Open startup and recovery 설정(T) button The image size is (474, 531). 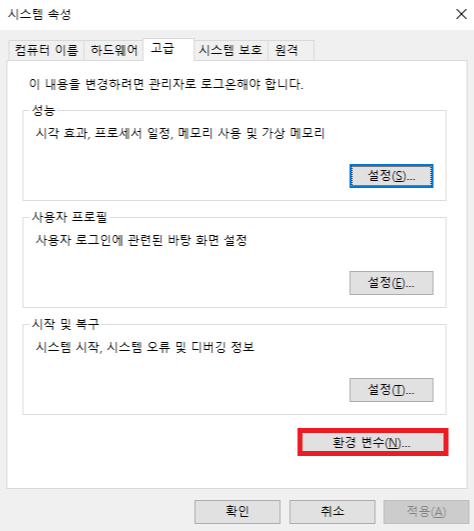[x=391, y=390]
